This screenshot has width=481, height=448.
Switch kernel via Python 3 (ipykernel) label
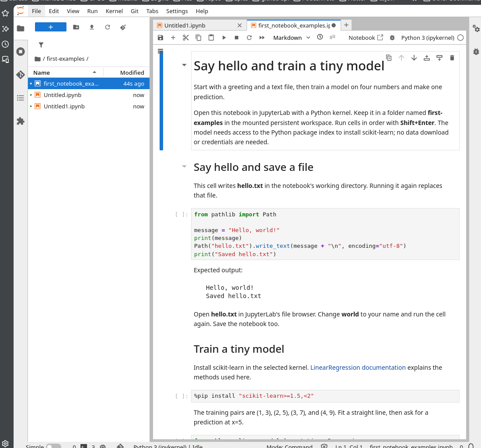[428, 38]
